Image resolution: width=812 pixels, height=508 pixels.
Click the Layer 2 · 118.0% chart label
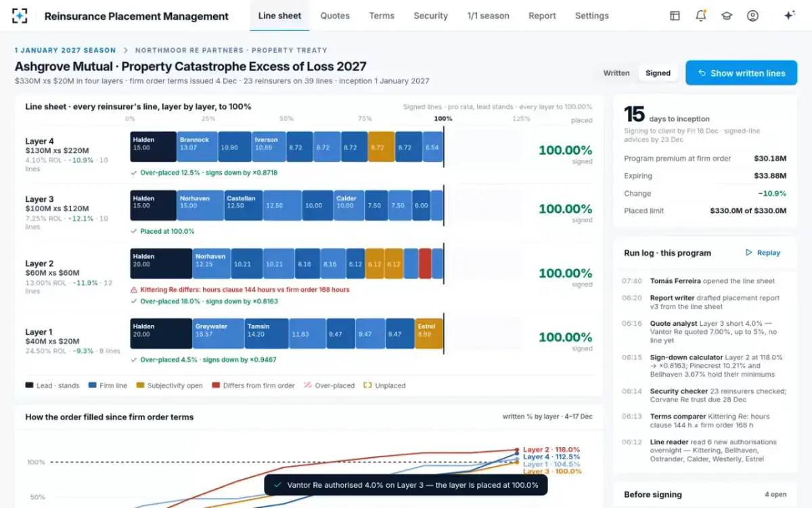pyautogui.click(x=552, y=449)
